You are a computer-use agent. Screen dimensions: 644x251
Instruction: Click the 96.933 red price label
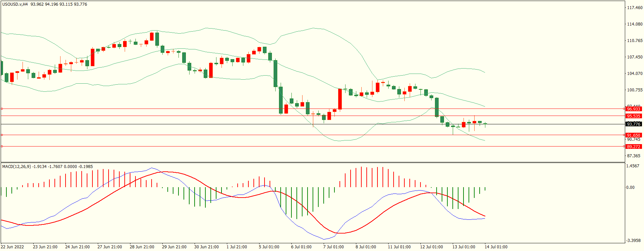click(x=633, y=109)
